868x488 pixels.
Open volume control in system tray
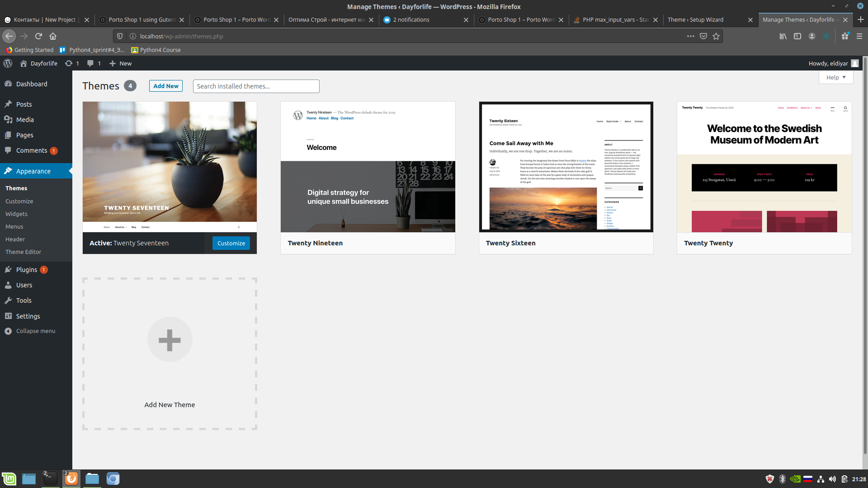(832, 479)
